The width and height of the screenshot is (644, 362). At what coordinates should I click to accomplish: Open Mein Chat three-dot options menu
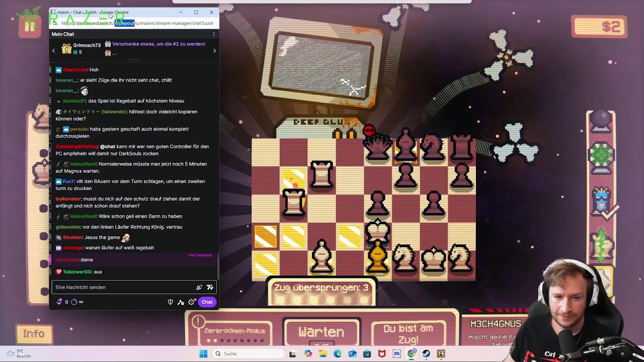(x=214, y=34)
